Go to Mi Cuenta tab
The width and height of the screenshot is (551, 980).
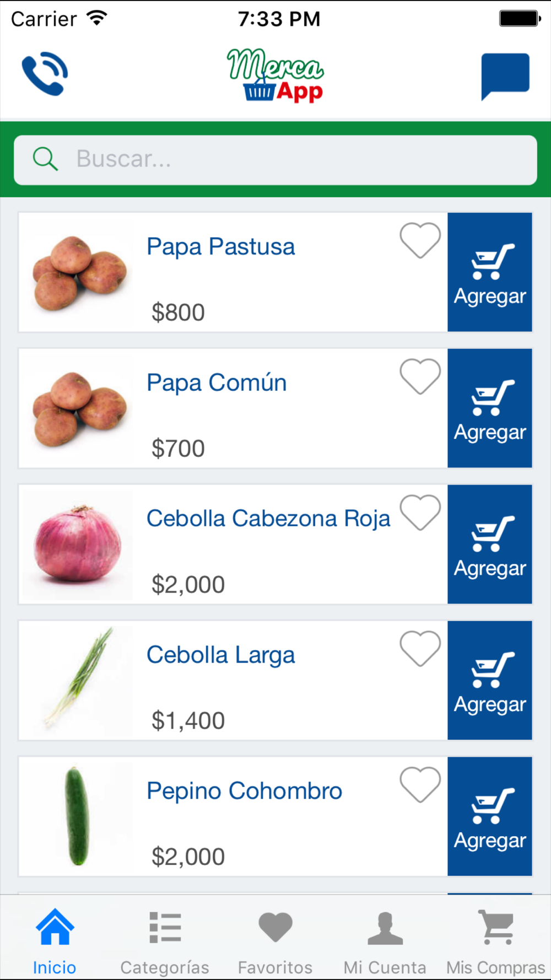pos(385,943)
